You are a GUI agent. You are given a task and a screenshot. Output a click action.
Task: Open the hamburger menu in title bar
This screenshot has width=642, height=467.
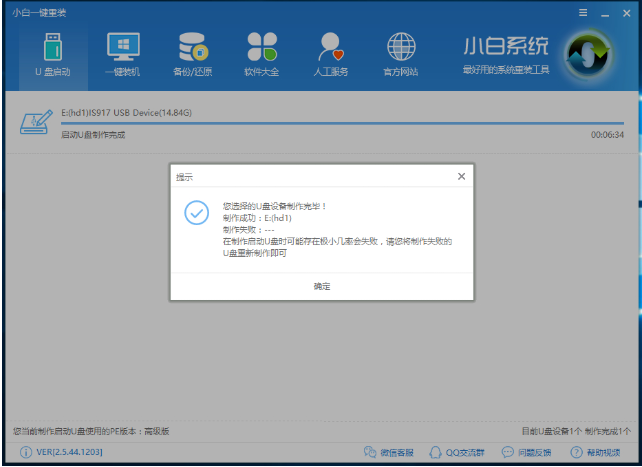pyautogui.click(x=583, y=13)
